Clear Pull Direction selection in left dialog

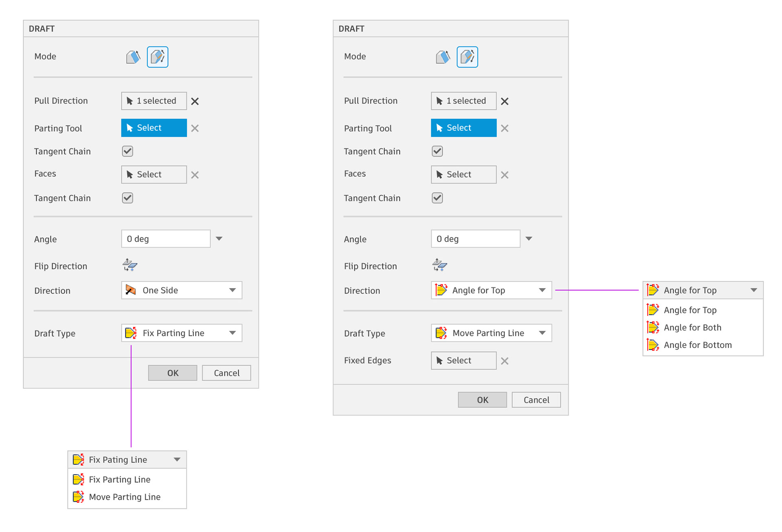pos(195,101)
